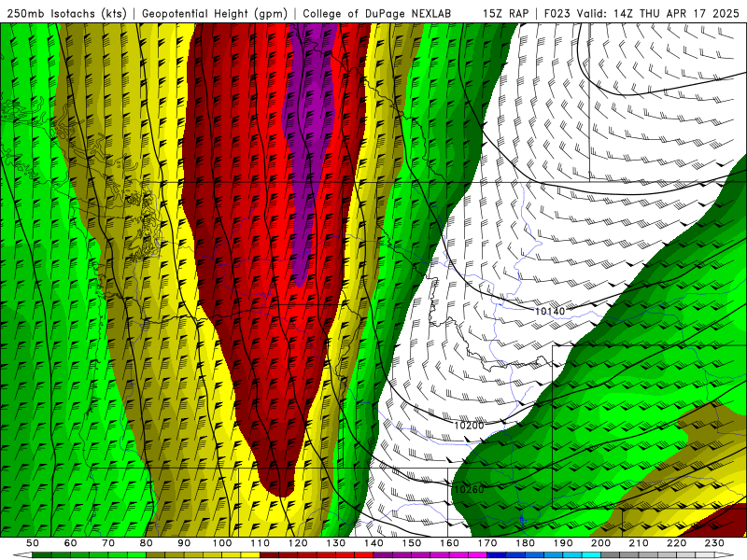
Task: Click the 'Valid: 14Z THU APR 17 2025' text
Action: coord(658,13)
